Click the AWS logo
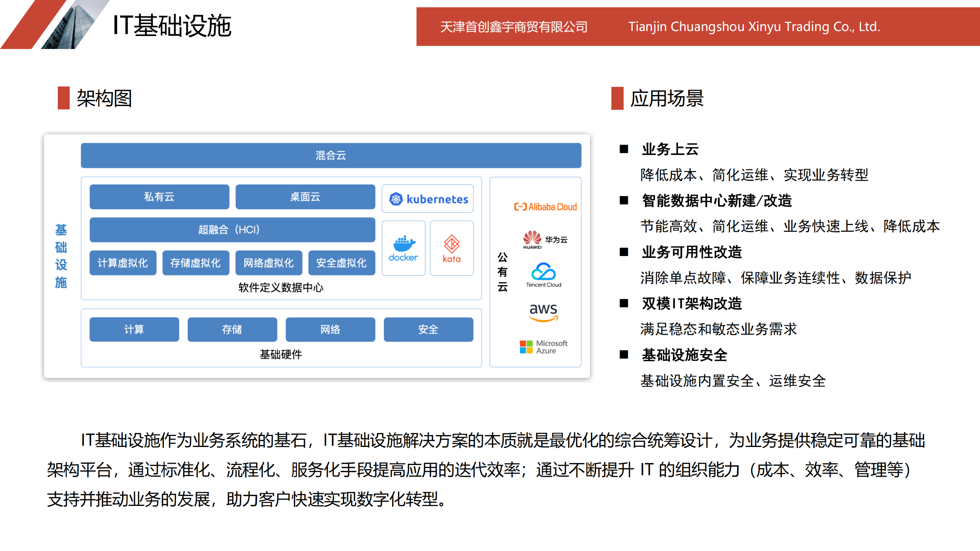 (543, 312)
